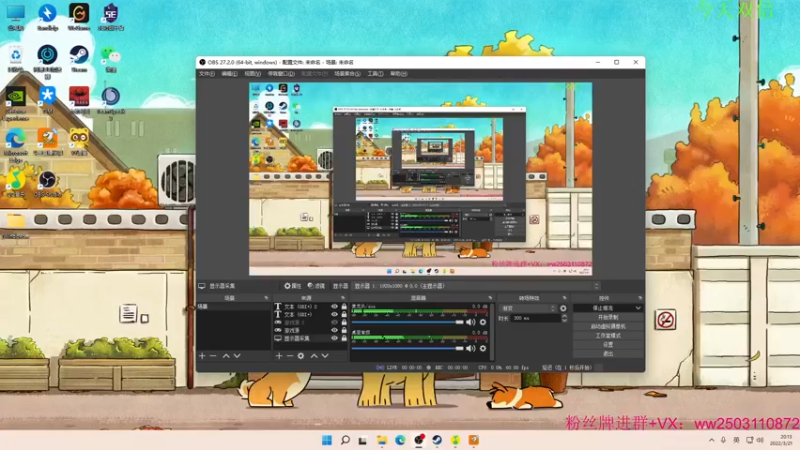This screenshot has width=800, height=450.
Task: Click the OBS preview canvas area
Action: (x=420, y=179)
